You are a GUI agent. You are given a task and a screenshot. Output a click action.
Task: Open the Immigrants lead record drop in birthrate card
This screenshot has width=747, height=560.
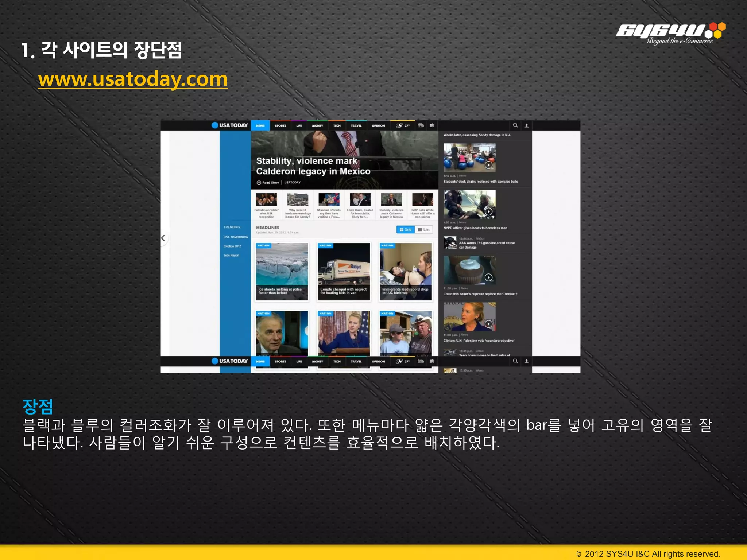pos(406,272)
